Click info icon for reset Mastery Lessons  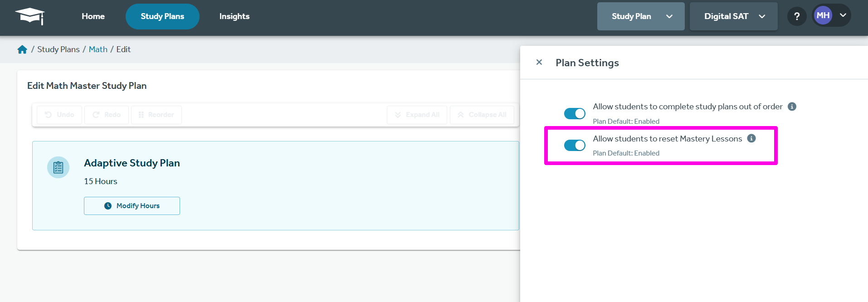pos(751,139)
